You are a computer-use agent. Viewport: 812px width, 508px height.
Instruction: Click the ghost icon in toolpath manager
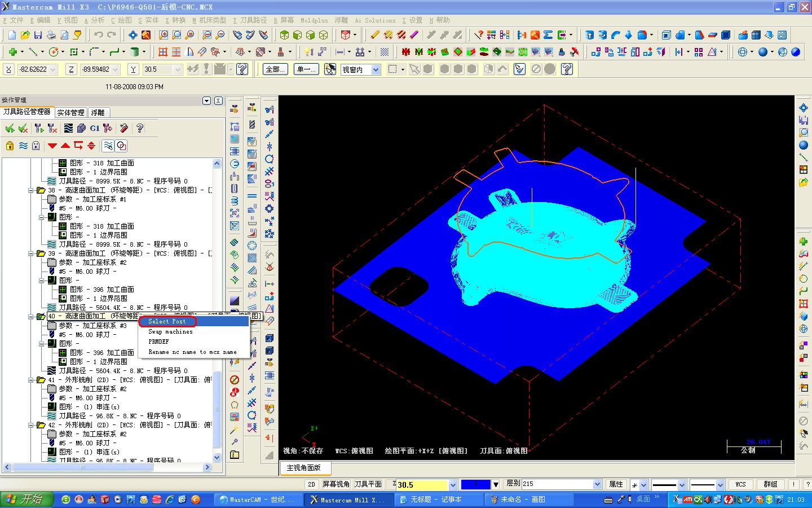tap(36, 146)
